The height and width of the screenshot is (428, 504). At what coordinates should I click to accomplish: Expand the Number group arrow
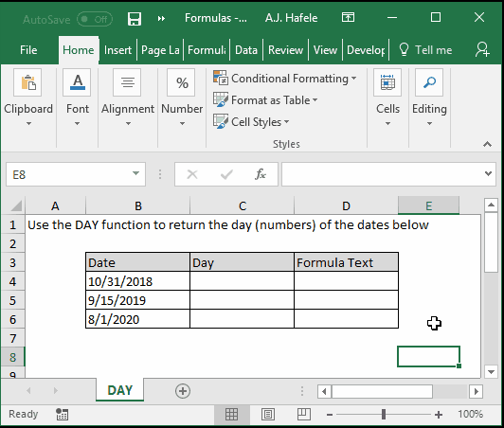coord(182,123)
